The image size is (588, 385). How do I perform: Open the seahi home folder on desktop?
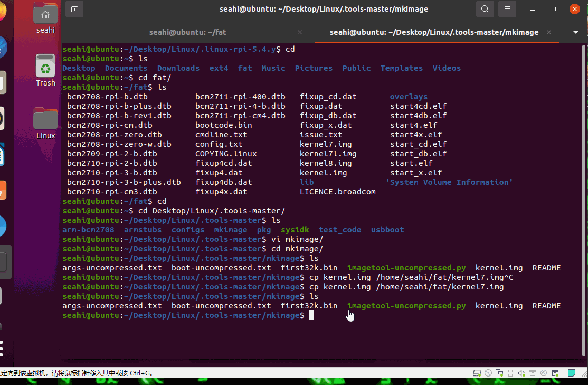45,17
